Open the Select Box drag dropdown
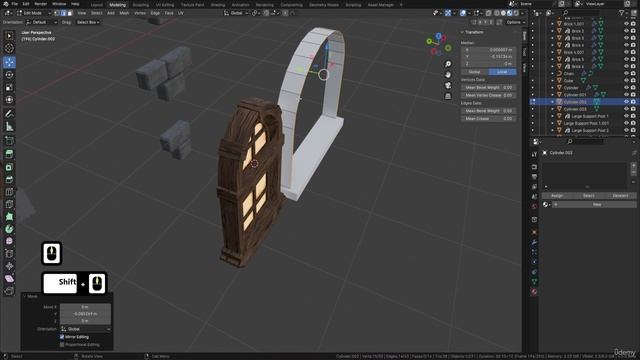 pos(88,22)
